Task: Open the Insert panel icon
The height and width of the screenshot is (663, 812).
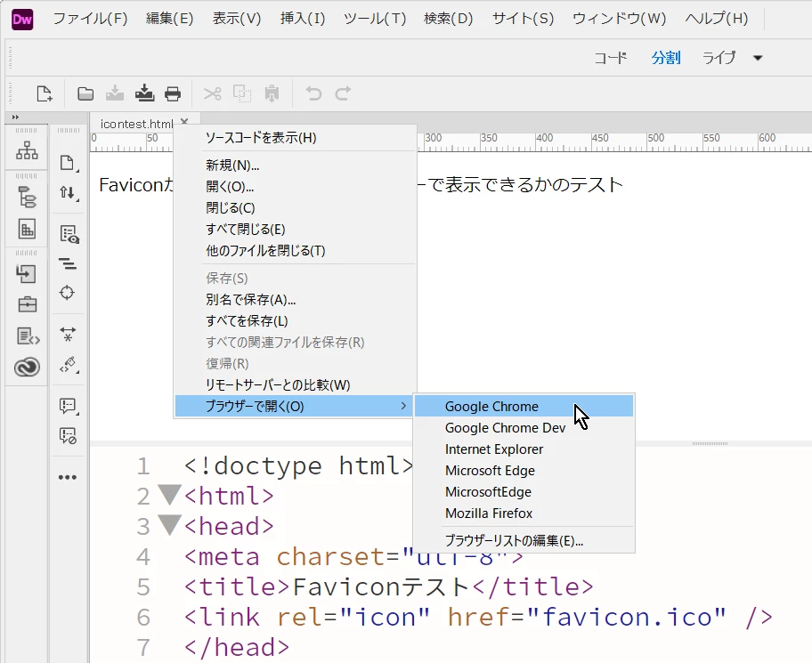Action: click(27, 273)
